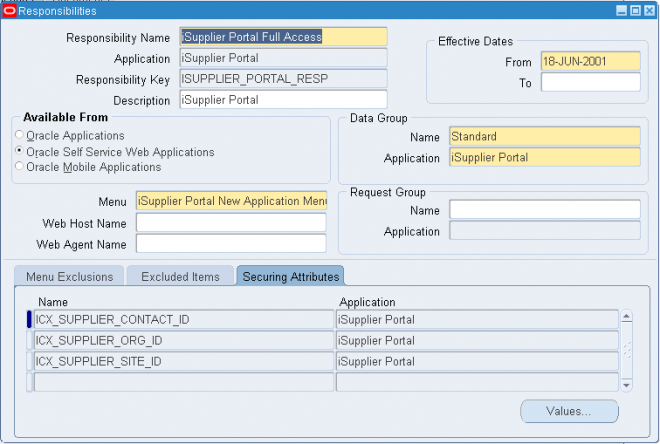This screenshot has width=660, height=444.
Task: Click the scroll down arrow in attributes list
Action: (626, 385)
